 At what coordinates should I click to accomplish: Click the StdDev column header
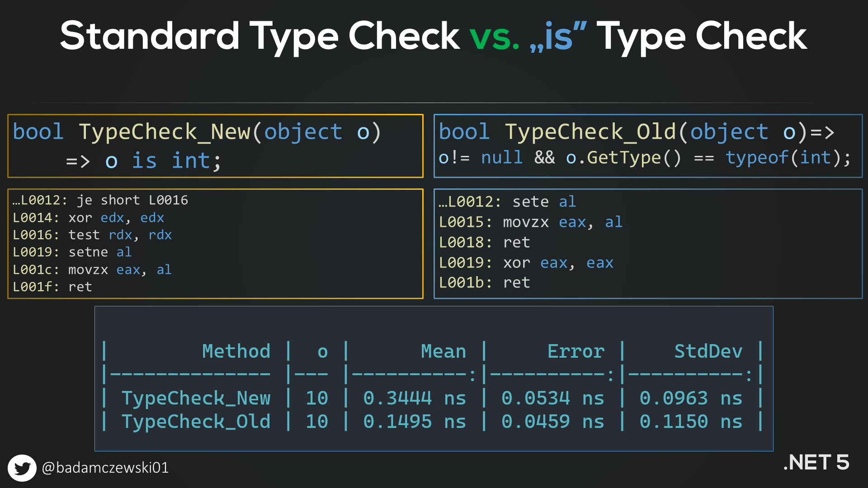(708, 351)
